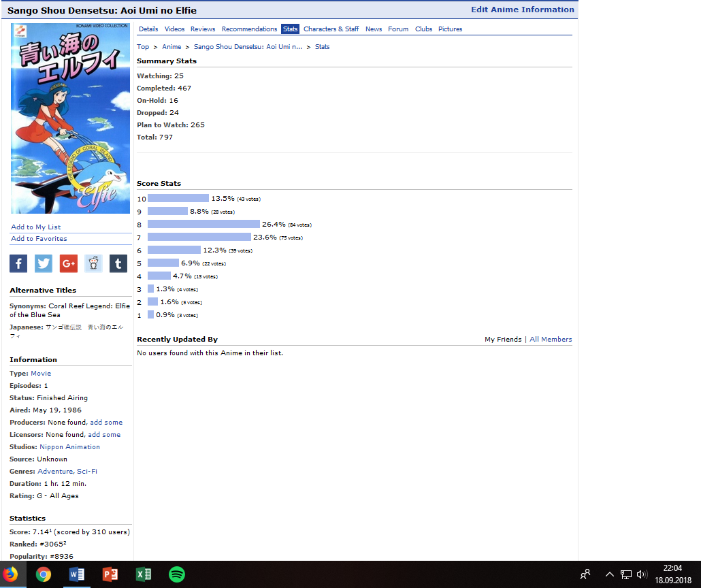Open the Sci-Fi genre link
701x588 pixels.
(86, 472)
